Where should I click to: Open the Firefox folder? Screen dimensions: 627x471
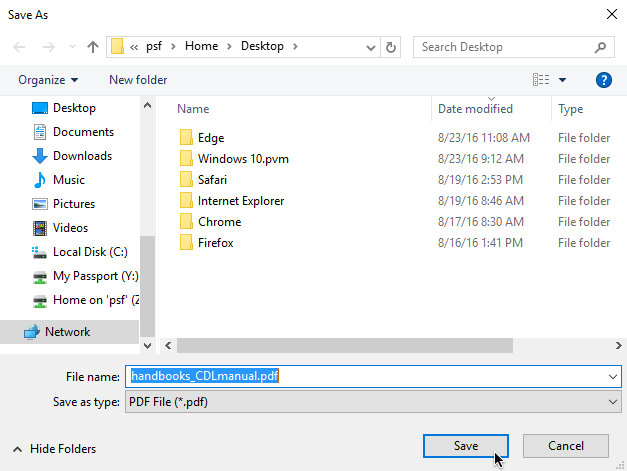pos(215,243)
